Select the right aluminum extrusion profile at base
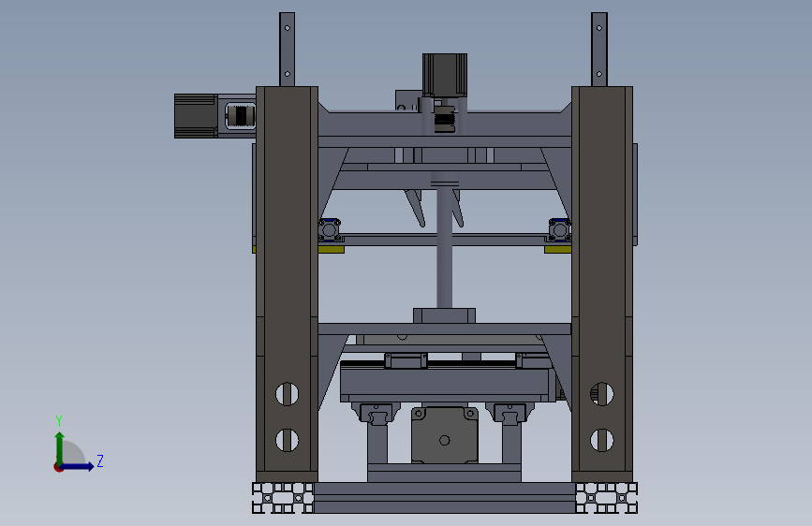The width and height of the screenshot is (812, 526). 606,498
